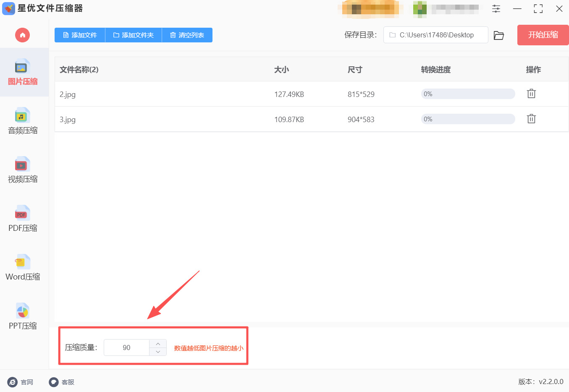Click the 大小 column header
569x392 pixels.
[281, 70]
